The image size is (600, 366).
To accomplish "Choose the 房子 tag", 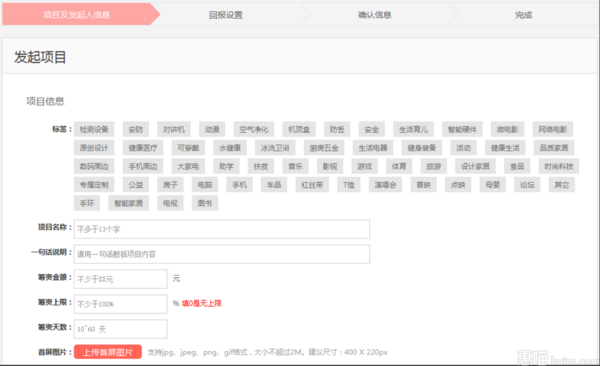I will (170, 185).
